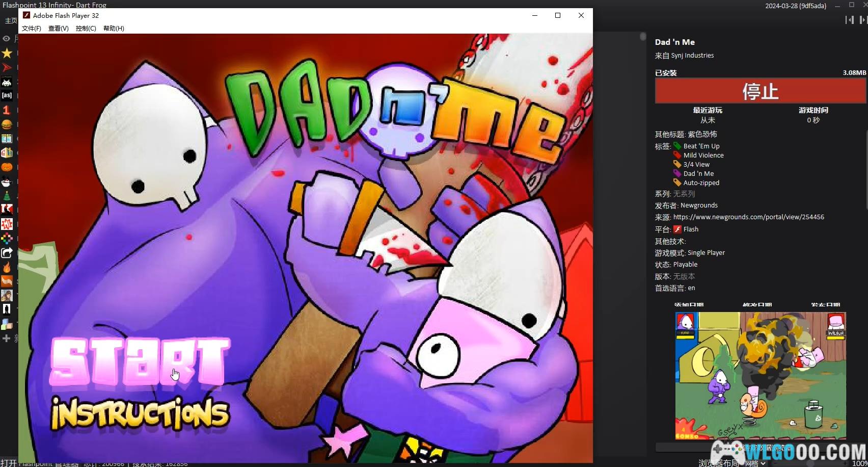Screen dimensions: 868x467
Task: Open the space invader playlist icon
Action: 7,82
